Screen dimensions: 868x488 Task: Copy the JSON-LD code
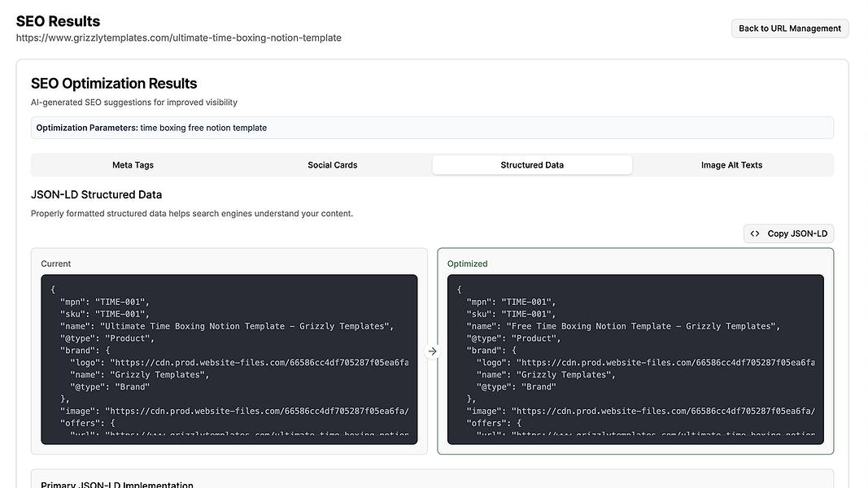click(x=788, y=233)
